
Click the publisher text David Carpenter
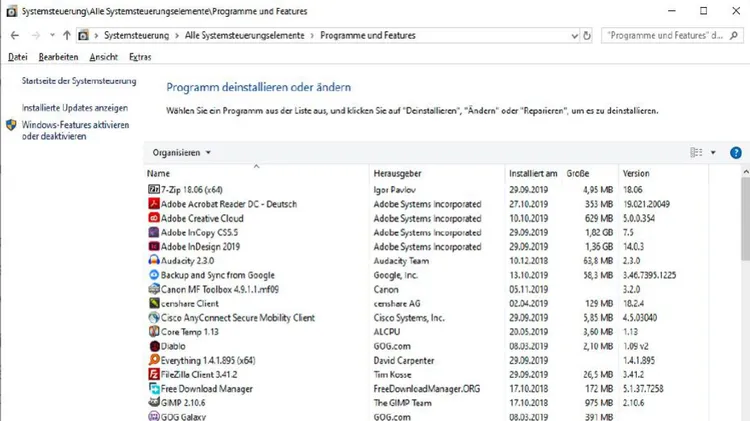[404, 360]
